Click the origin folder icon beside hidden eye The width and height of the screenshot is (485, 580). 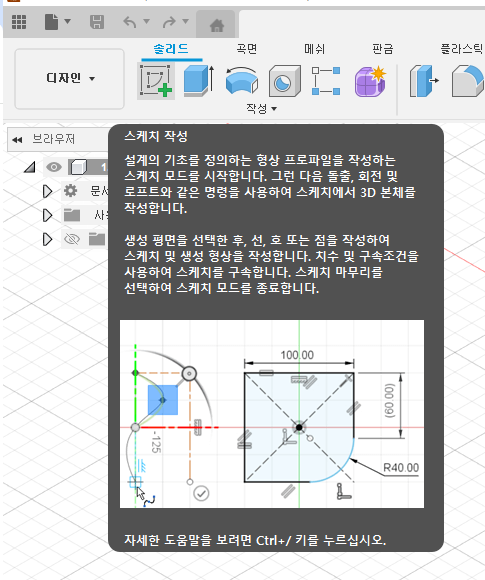click(x=97, y=239)
